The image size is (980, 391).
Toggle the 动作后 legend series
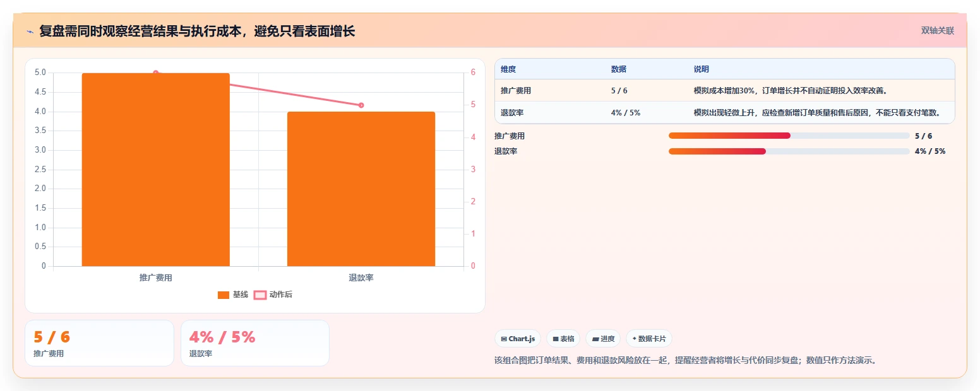[x=273, y=295]
